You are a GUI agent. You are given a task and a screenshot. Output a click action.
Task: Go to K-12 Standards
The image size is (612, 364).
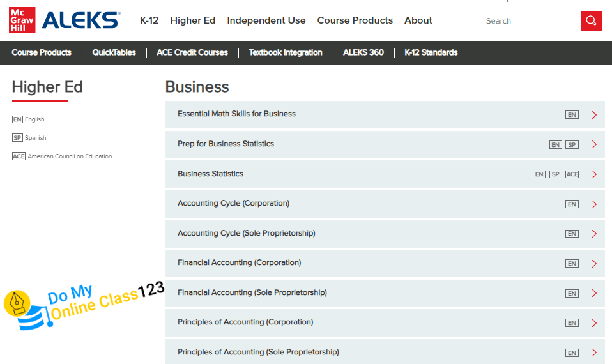431,52
